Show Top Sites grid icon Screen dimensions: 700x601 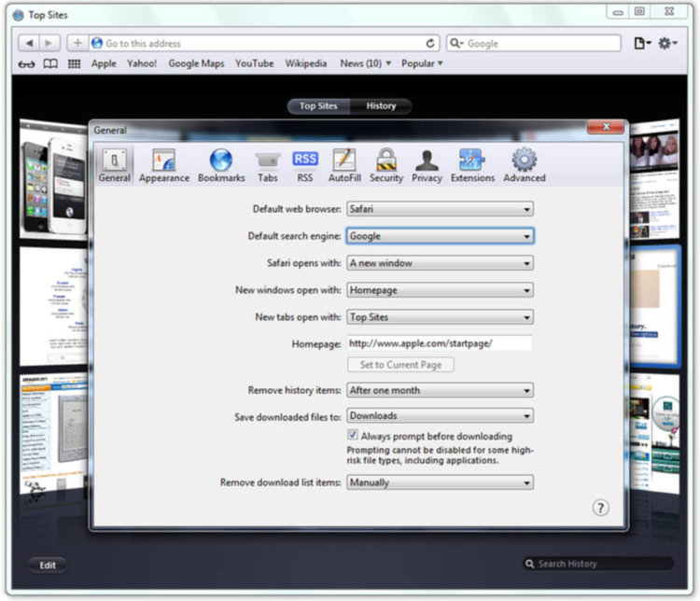click(74, 63)
